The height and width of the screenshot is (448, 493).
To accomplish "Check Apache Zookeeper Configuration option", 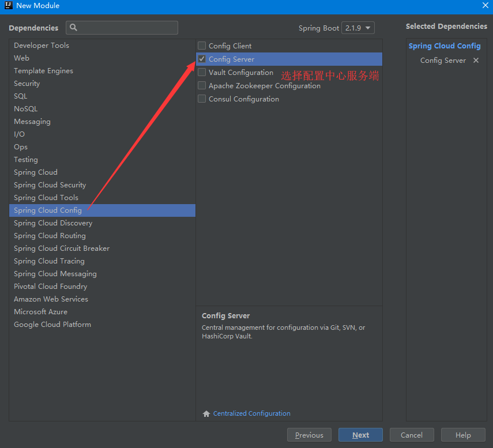I will (x=202, y=85).
